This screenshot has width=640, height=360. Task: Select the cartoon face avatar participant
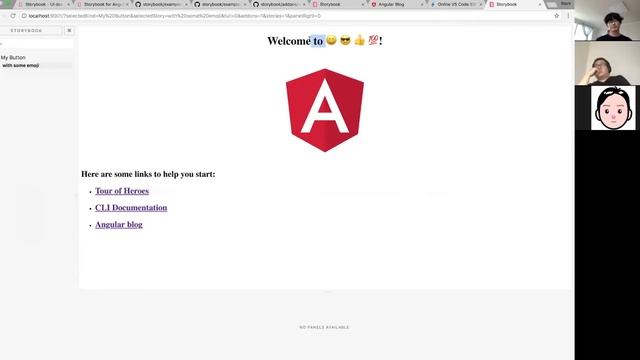click(x=613, y=108)
